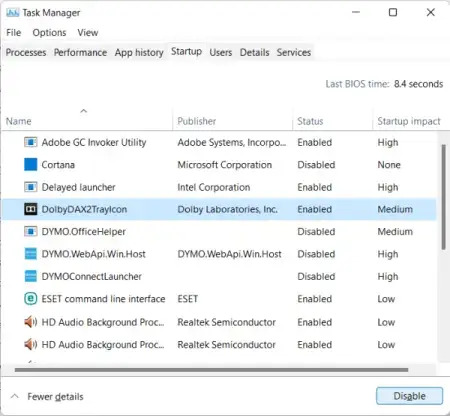Click the ESET publisher cell
The height and width of the screenshot is (416, 450).
pos(188,299)
